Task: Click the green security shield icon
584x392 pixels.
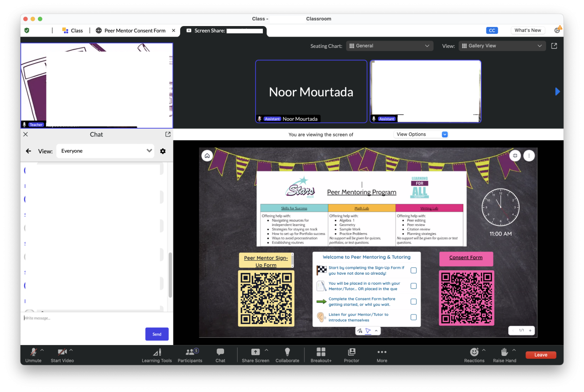Action: point(27,31)
